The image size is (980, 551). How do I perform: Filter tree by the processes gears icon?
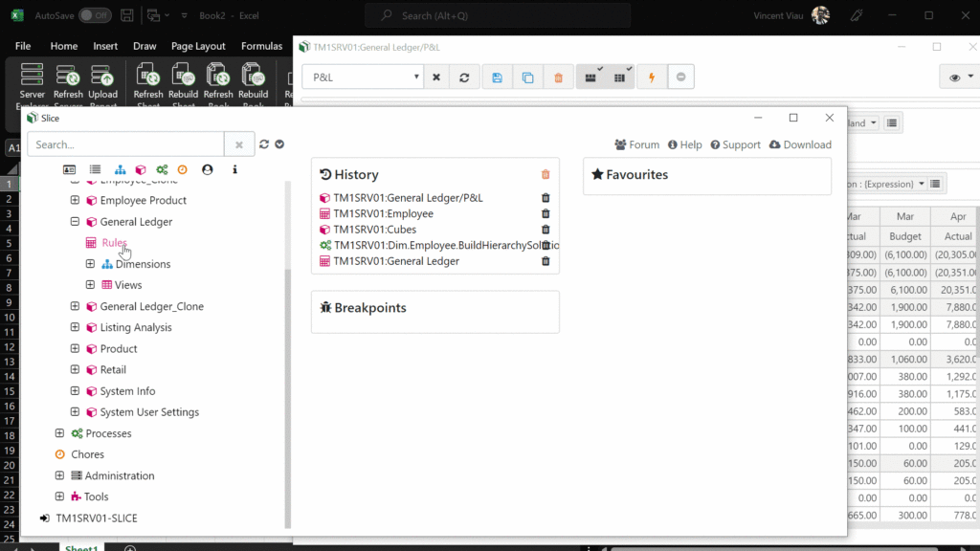(x=162, y=169)
